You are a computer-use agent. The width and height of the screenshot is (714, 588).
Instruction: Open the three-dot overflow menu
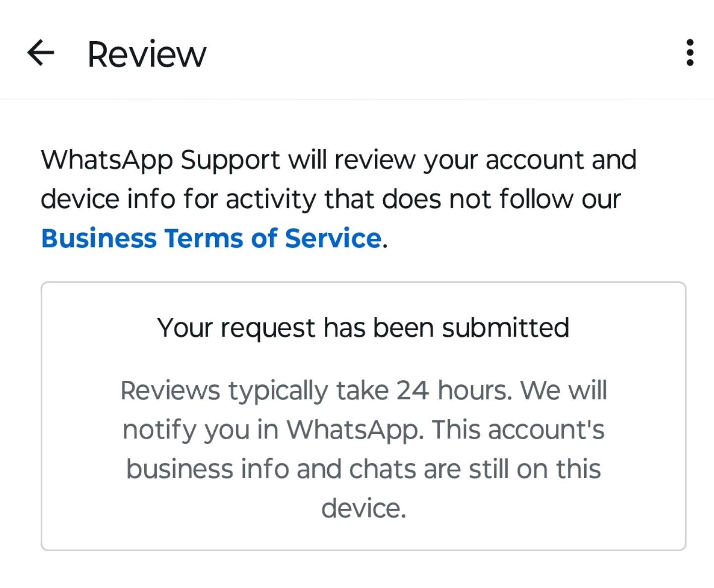[690, 53]
